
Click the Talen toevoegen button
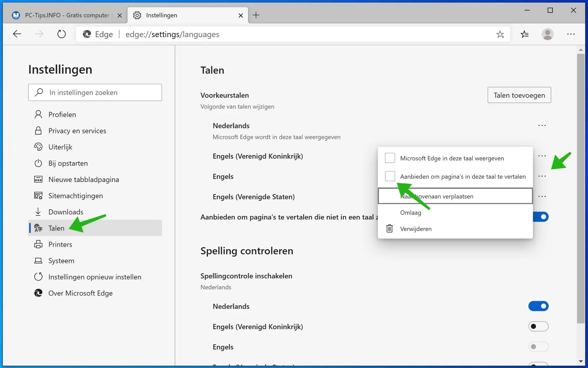[x=519, y=95]
